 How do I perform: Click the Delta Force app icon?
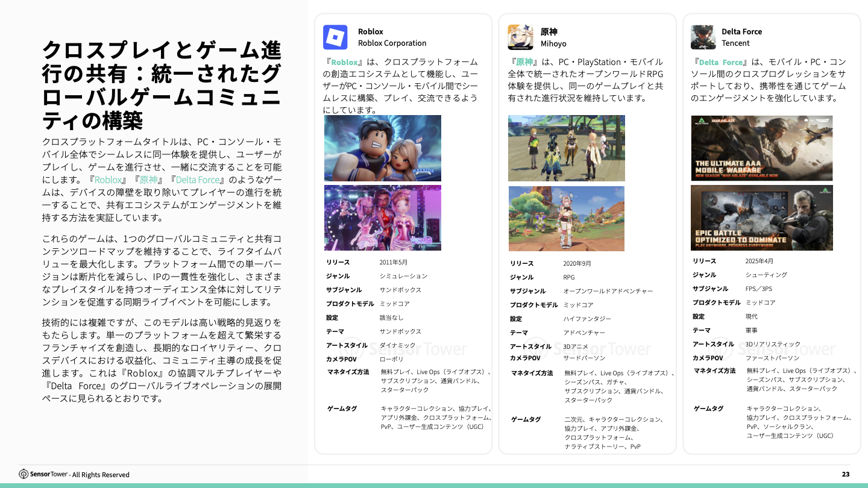click(703, 37)
